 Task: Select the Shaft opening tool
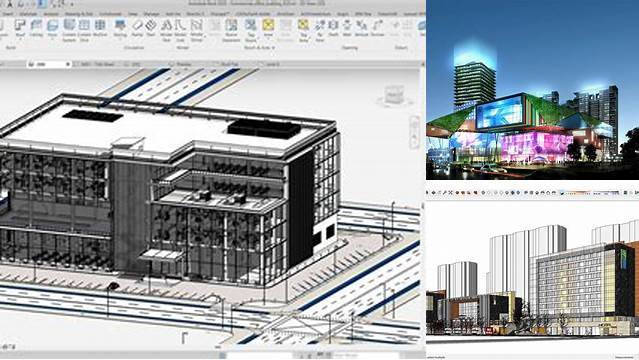point(333,29)
